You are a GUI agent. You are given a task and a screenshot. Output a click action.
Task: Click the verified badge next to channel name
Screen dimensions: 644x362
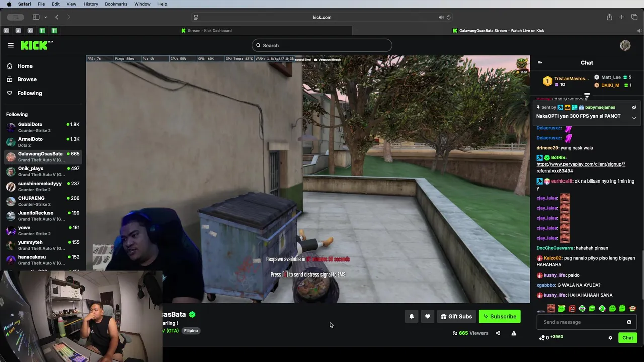pyautogui.click(x=192, y=314)
